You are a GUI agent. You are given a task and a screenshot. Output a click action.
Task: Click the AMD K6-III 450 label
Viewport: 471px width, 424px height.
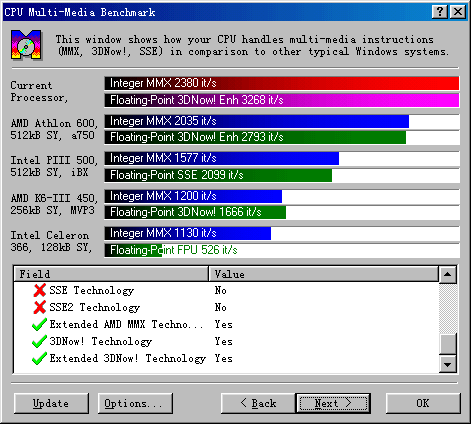[54, 204]
